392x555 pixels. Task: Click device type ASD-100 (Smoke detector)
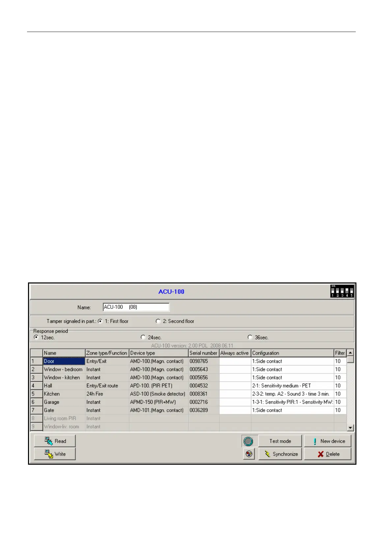[159, 394]
